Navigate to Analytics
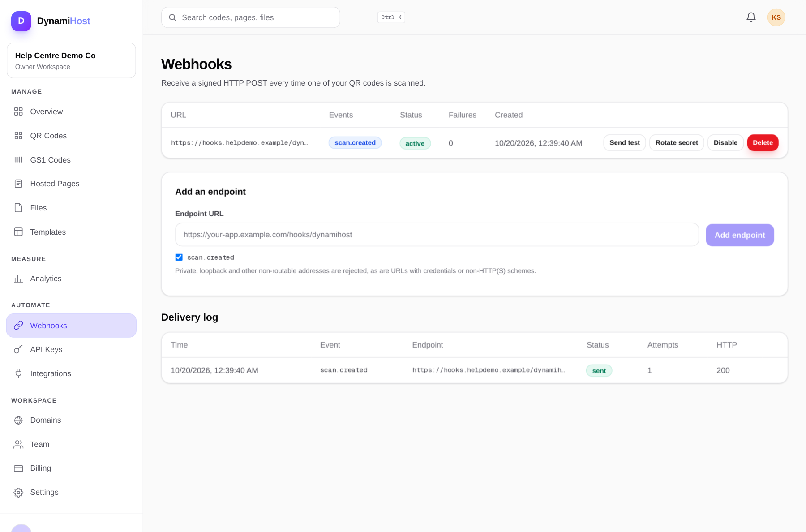This screenshot has height=532, width=806. click(x=71, y=279)
